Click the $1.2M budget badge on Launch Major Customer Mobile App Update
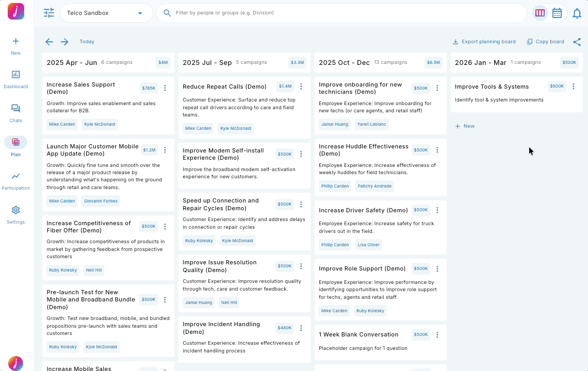The image size is (588, 371). pos(149,150)
